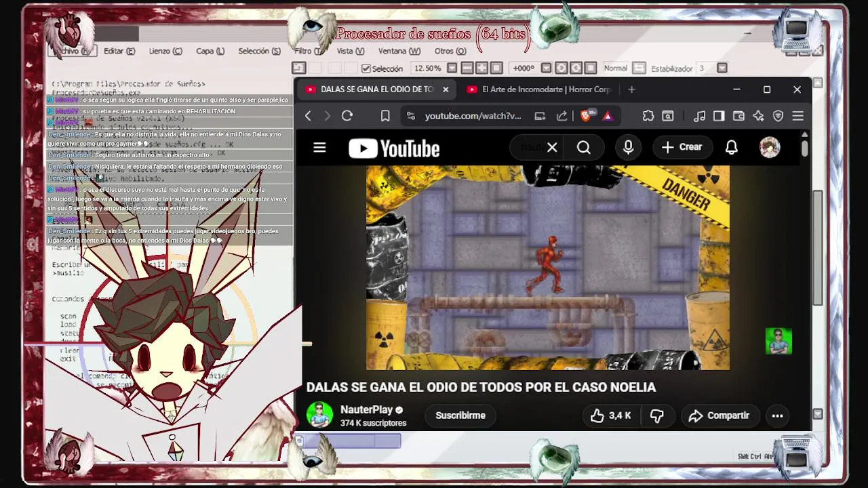Image resolution: width=868 pixels, height=488 pixels.
Task: Open the Normal view mode box
Action: 616,68
